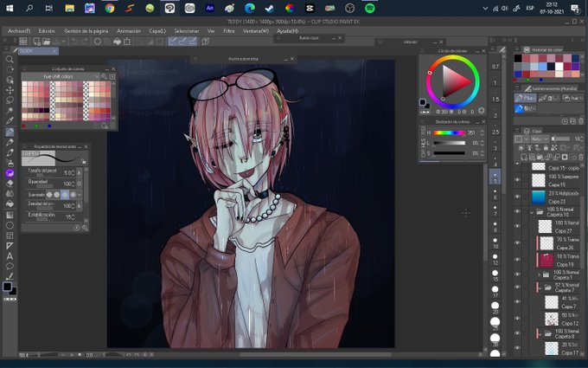The width and height of the screenshot is (588, 368).
Task: Click the Clip Studio launcher icon
Action: [23, 42]
